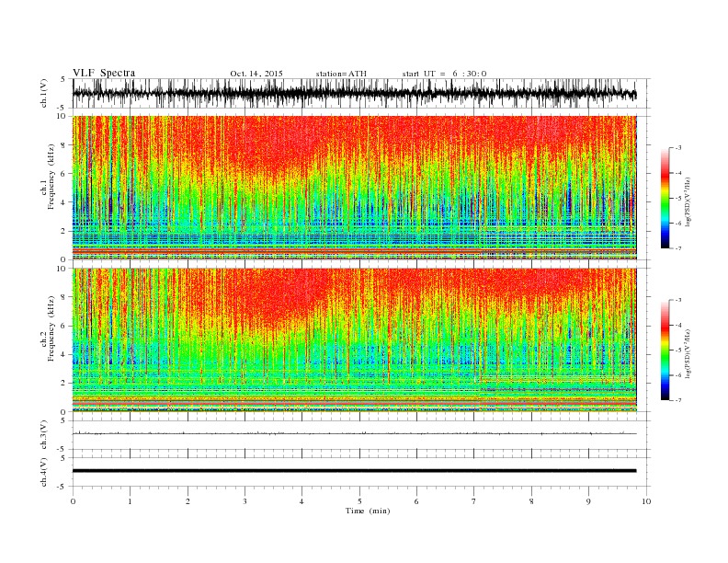Click the "start UT = 6 :30: 0" text

444,74
